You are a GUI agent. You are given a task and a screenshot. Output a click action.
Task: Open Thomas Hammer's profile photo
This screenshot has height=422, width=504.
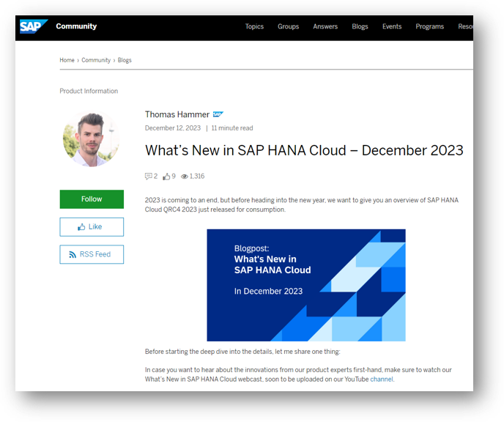tap(91, 139)
